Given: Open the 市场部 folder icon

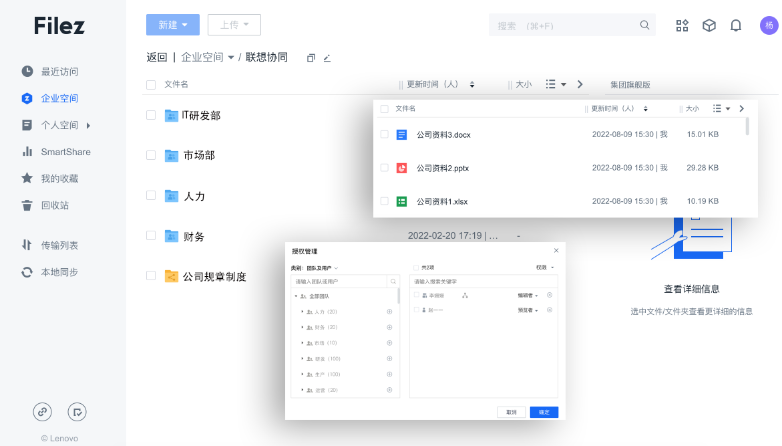Looking at the screenshot, I should (171, 156).
